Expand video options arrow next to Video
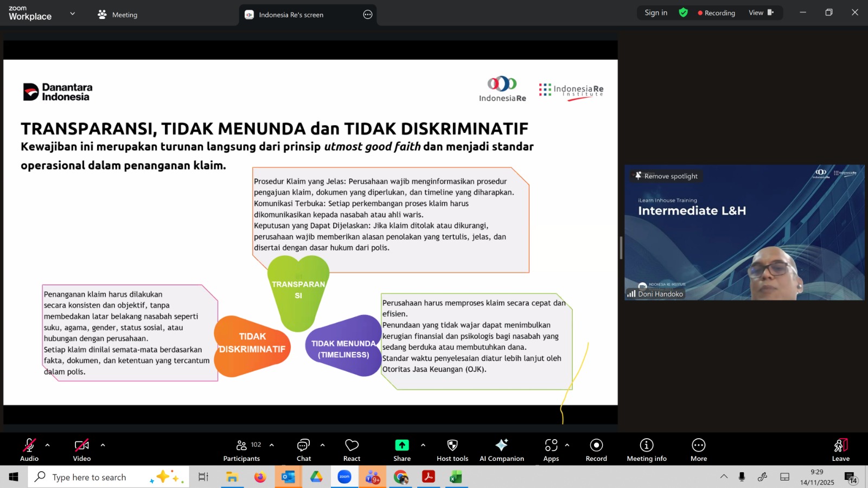The height and width of the screenshot is (488, 868). click(x=103, y=445)
